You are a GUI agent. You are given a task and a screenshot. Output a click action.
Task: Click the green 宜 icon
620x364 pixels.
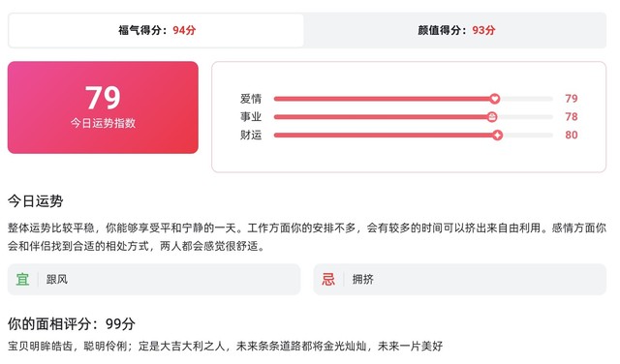point(22,280)
